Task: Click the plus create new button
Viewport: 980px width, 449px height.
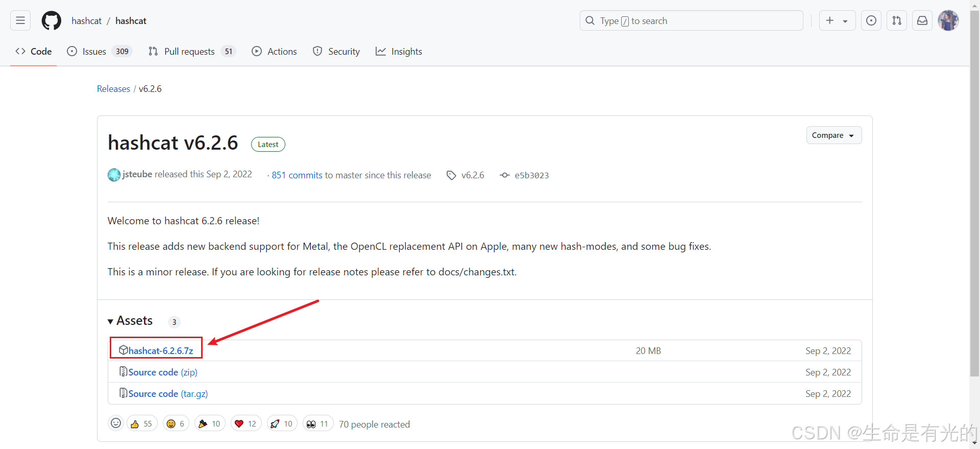Action: [830, 20]
